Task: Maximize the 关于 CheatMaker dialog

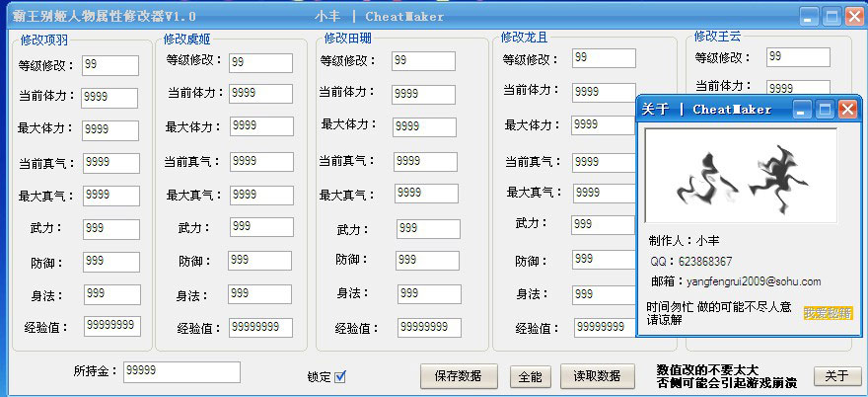Action: 824,109
